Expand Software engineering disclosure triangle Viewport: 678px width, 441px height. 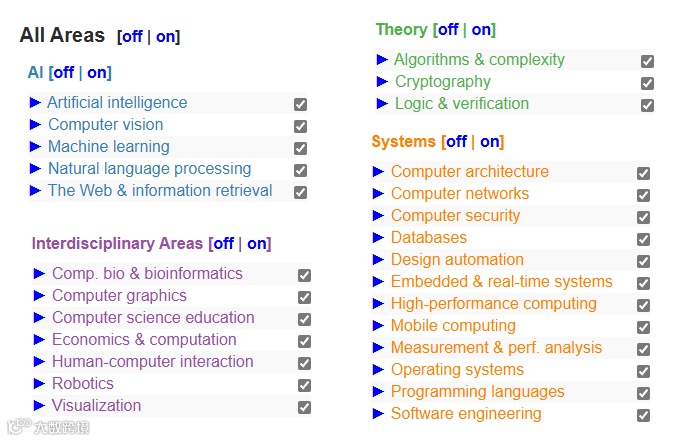click(x=378, y=414)
